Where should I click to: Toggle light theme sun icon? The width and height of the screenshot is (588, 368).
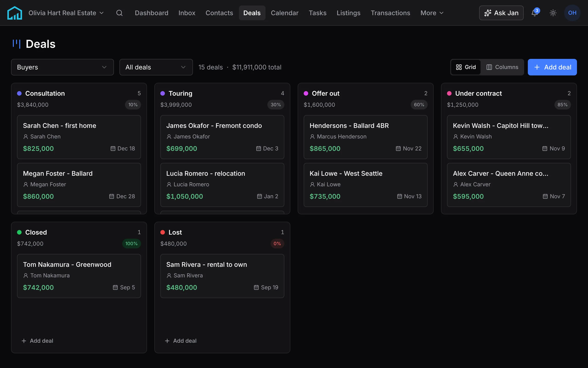tap(553, 13)
